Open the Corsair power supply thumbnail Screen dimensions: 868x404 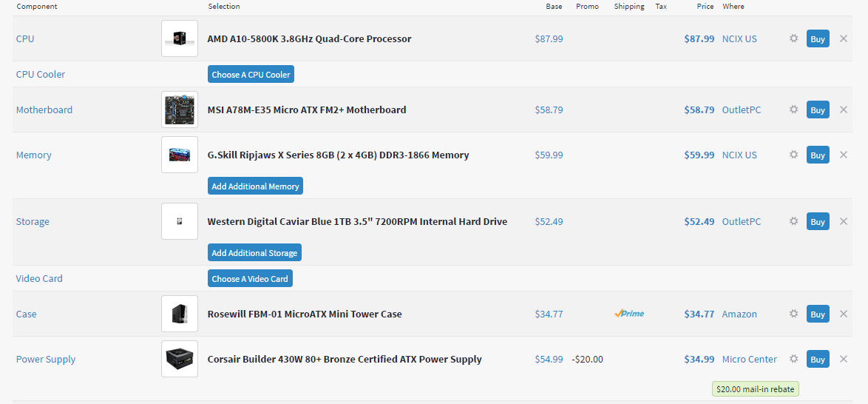click(x=180, y=359)
